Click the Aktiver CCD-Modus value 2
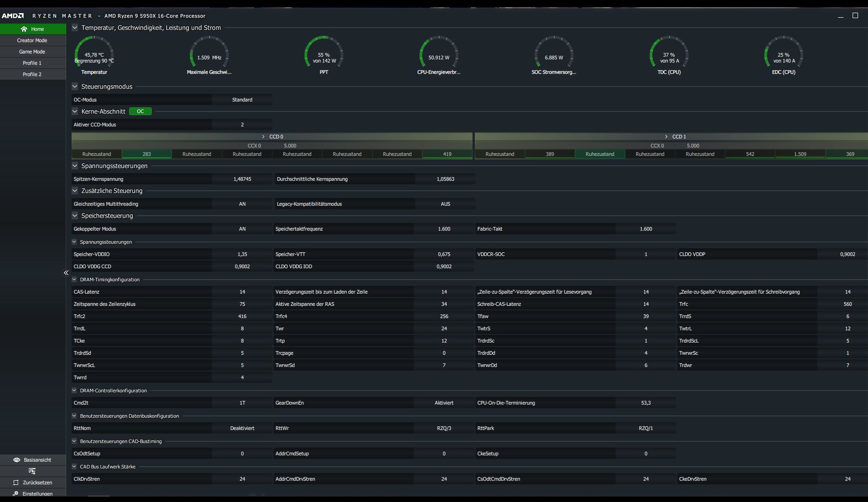 pos(242,125)
